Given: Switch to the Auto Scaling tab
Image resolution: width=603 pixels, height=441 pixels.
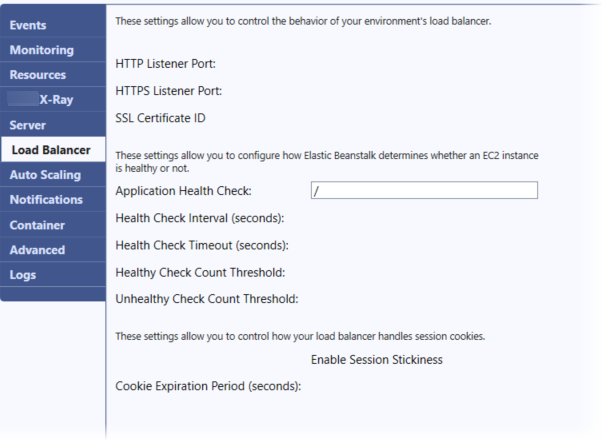Looking at the screenshot, I should click(x=46, y=175).
